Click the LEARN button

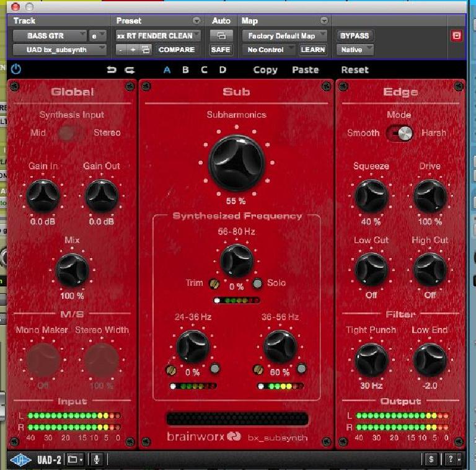tap(312, 50)
